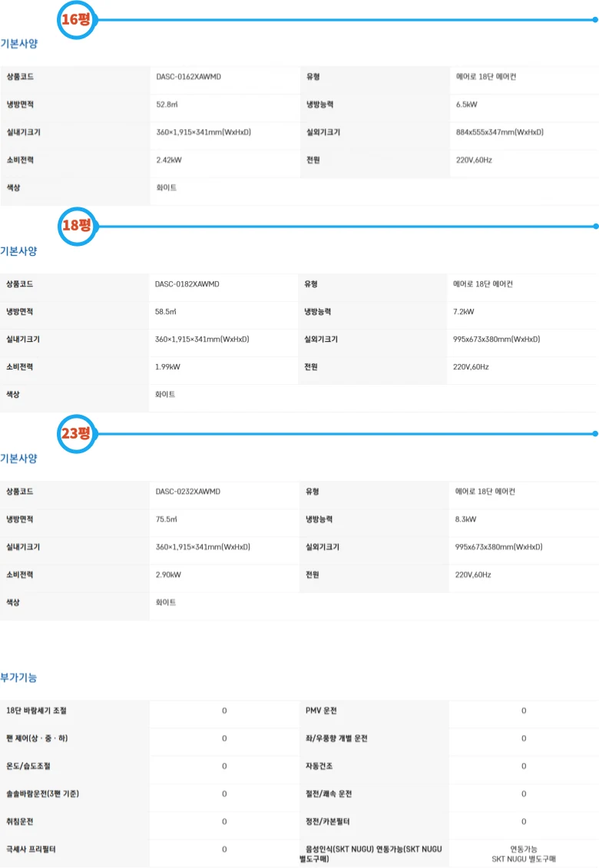Click the O mark for PMV 운전
The image size is (599, 868).
[524, 711]
